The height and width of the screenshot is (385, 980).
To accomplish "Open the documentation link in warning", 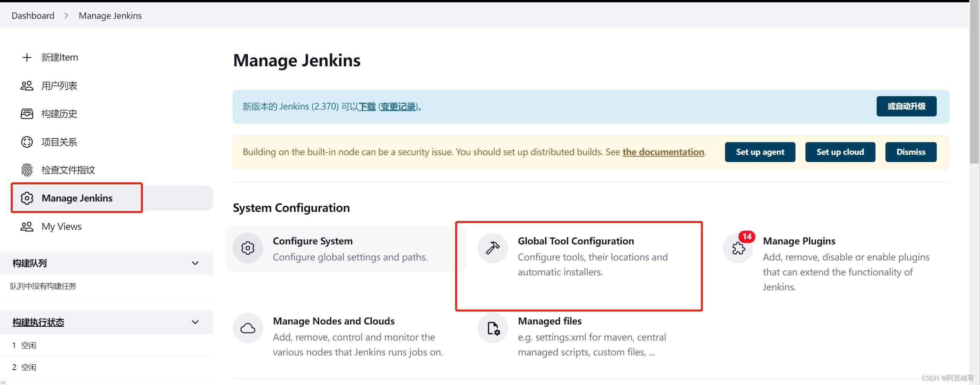I will point(663,152).
